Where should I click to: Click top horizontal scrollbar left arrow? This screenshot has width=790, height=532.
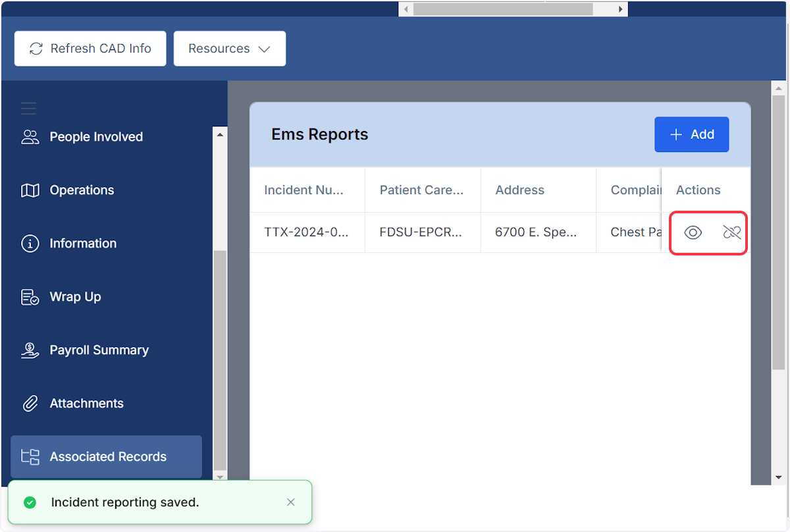[406, 9]
